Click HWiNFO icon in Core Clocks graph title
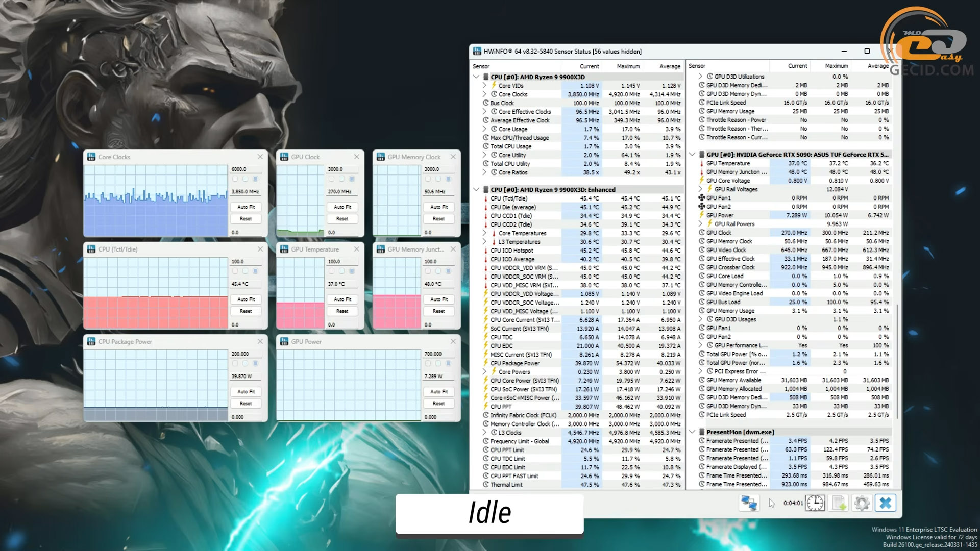The height and width of the screenshot is (551, 980). [x=91, y=157]
